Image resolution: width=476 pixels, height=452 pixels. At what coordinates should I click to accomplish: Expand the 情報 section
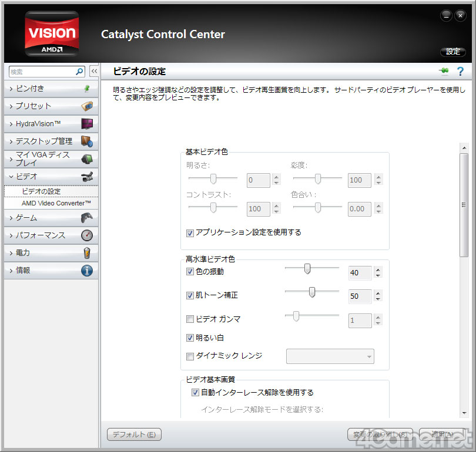tap(51, 271)
